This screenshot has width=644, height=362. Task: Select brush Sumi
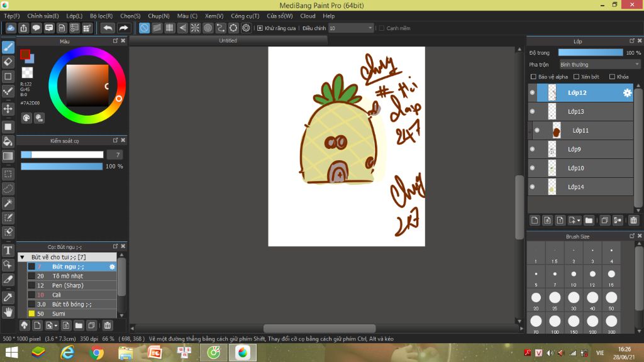point(72,314)
